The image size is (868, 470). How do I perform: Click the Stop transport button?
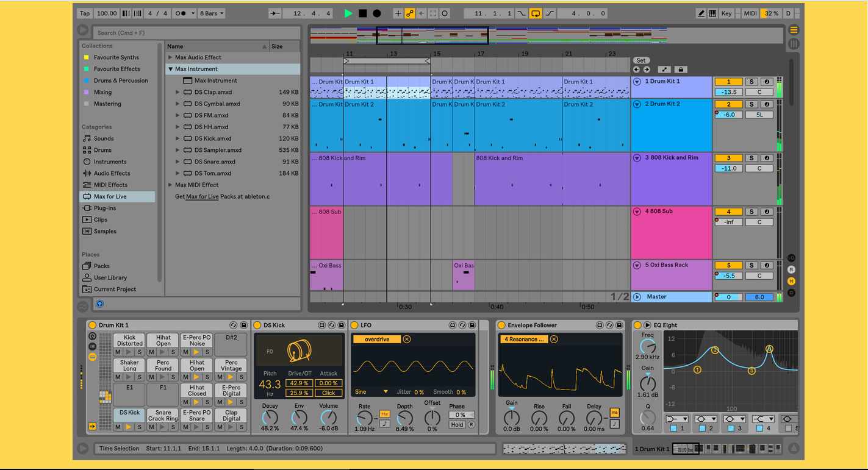click(363, 13)
